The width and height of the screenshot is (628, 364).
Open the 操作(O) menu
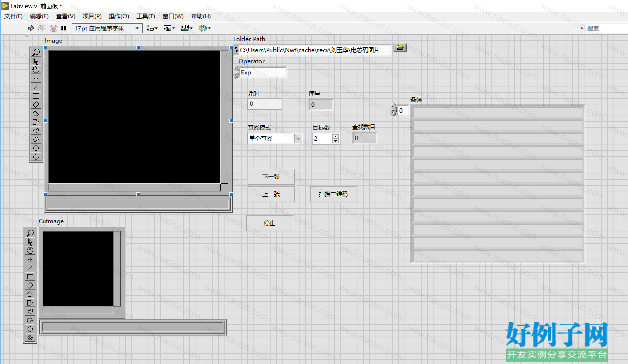click(x=119, y=16)
